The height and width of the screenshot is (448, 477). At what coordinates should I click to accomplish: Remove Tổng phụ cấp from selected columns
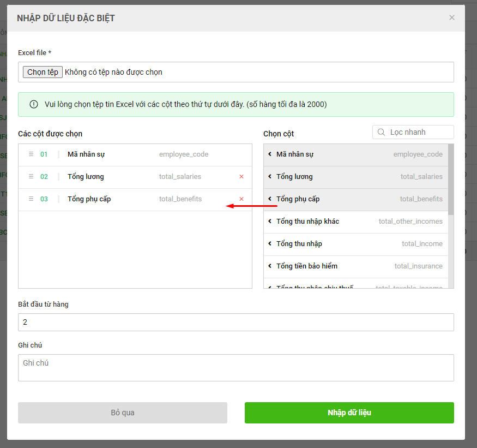click(241, 199)
